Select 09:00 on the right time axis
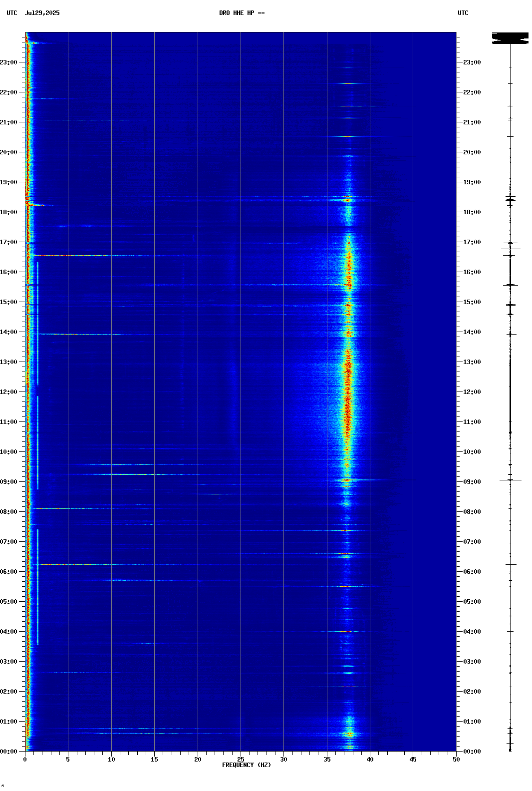 tap(472, 482)
